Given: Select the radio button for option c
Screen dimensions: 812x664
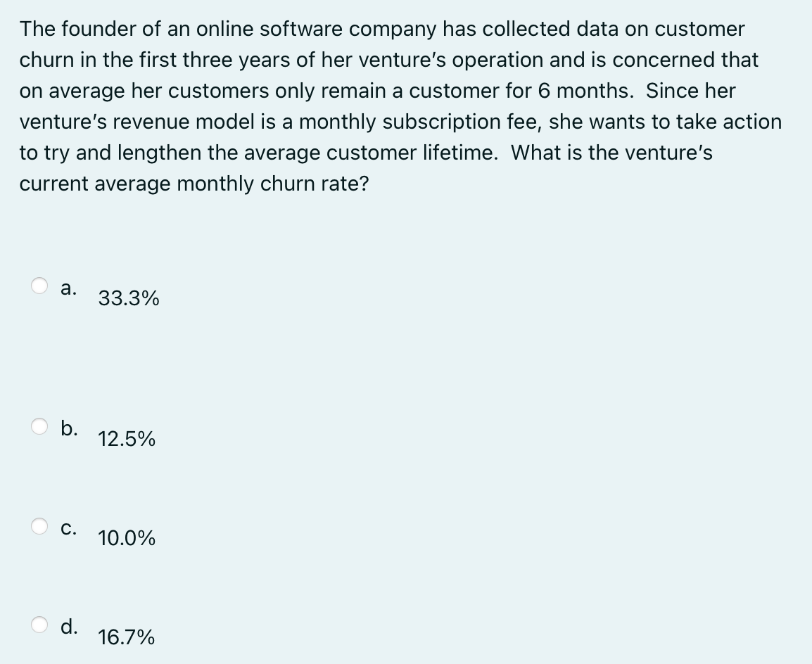Looking at the screenshot, I should tap(41, 525).
